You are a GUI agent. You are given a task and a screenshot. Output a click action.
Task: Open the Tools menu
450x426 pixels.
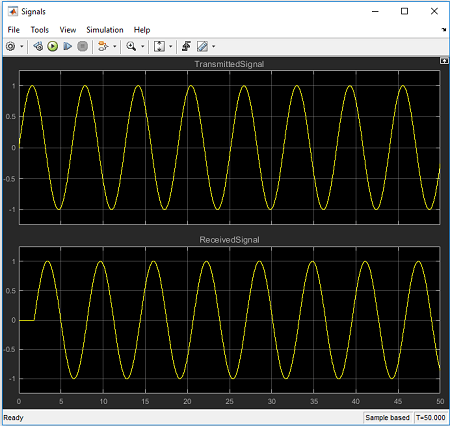pyautogui.click(x=40, y=30)
